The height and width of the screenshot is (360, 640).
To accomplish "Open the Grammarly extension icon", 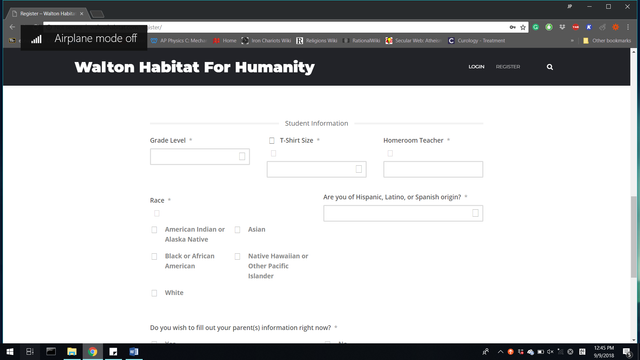I will (x=536, y=27).
